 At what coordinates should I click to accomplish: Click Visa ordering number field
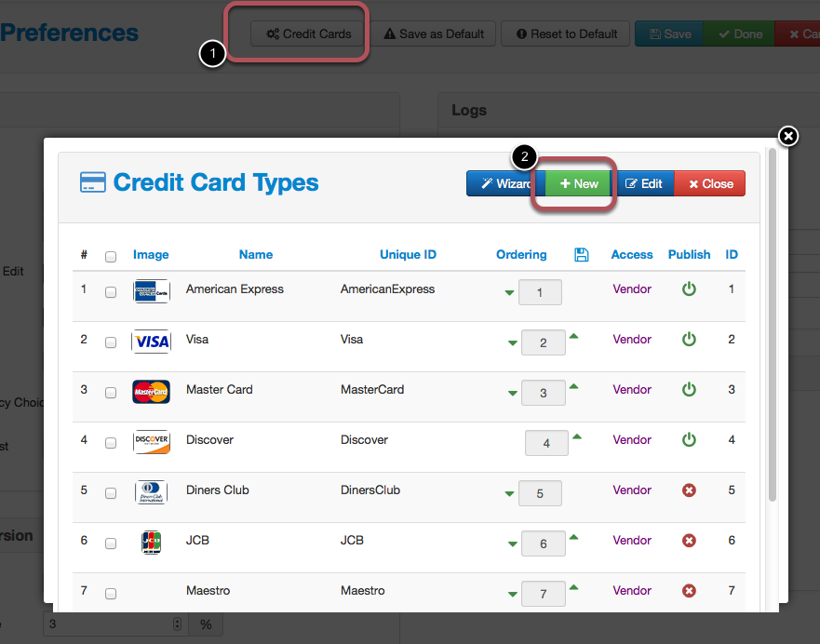544,342
